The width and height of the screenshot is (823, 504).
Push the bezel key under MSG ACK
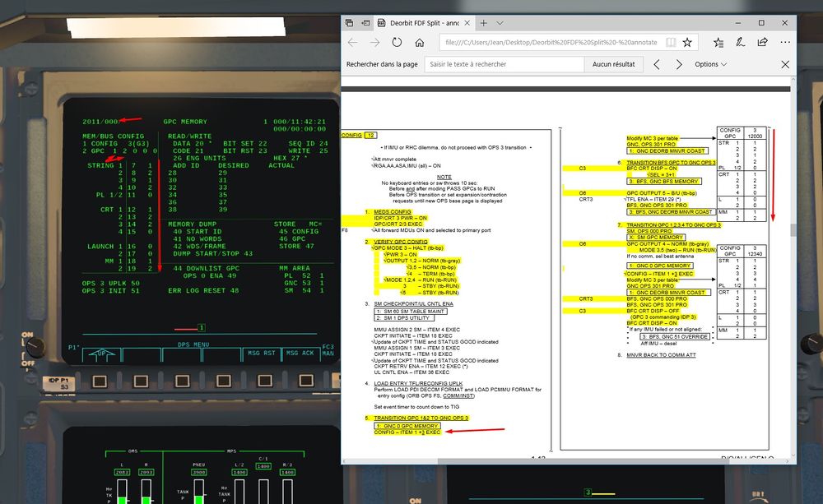pos(305,381)
